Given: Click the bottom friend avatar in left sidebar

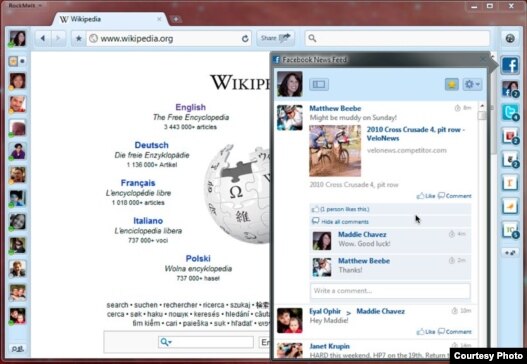Looking at the screenshot, I should pos(17,316).
